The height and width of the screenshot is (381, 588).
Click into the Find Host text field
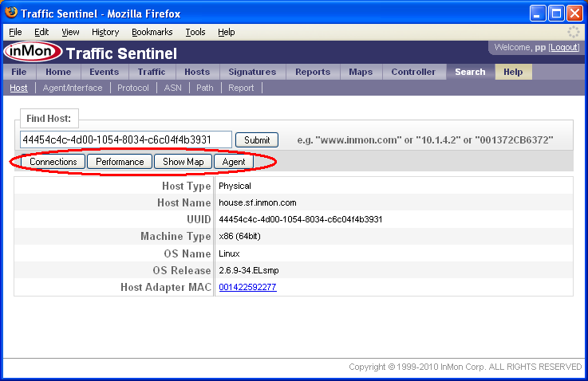(125, 139)
